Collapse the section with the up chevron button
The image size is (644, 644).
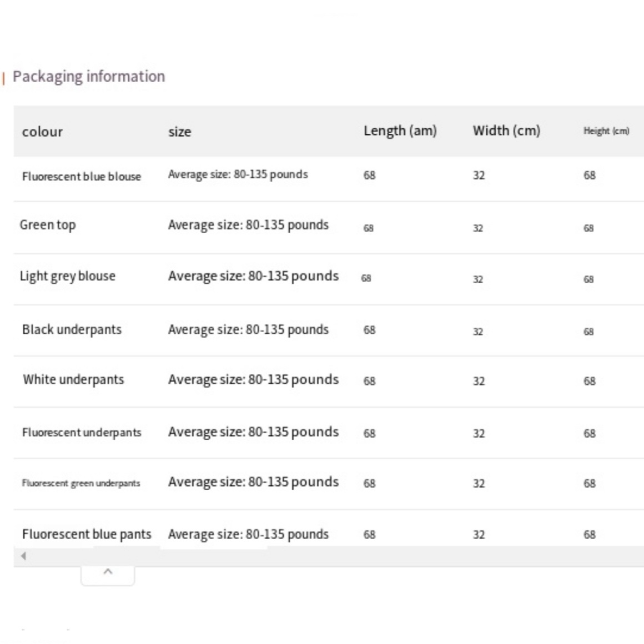[x=108, y=572]
